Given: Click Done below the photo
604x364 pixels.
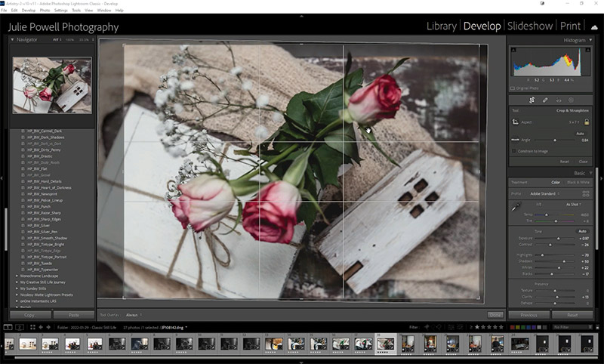Looking at the screenshot, I should 495,315.
